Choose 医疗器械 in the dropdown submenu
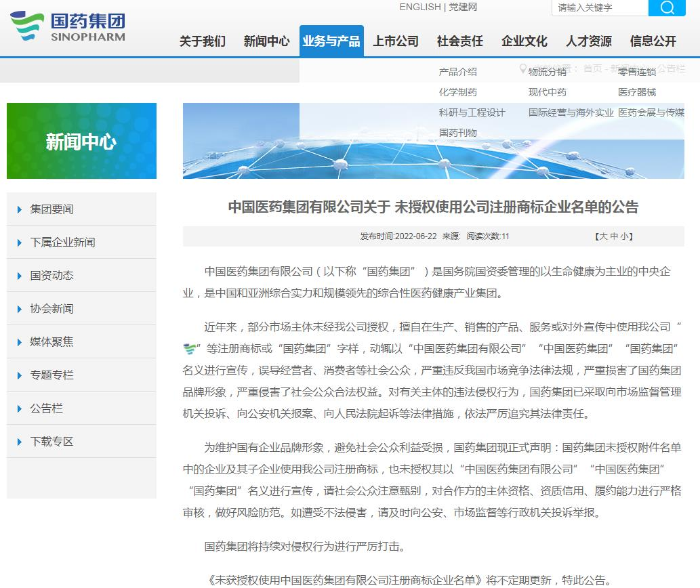700x588 pixels. click(x=637, y=92)
